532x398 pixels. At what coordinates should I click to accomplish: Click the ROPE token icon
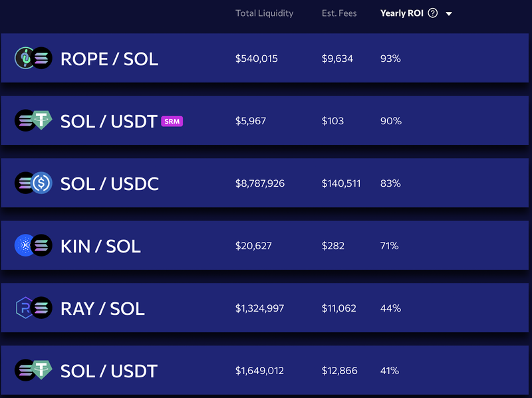24,58
